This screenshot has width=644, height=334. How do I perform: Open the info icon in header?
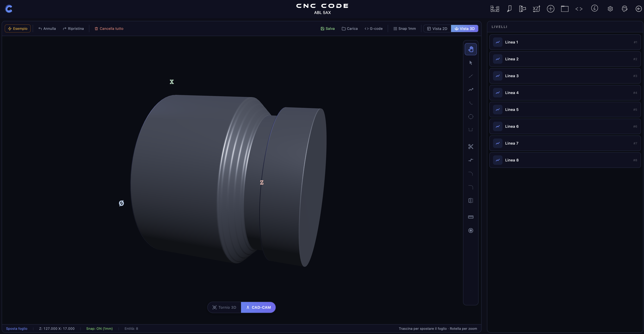(x=594, y=8)
